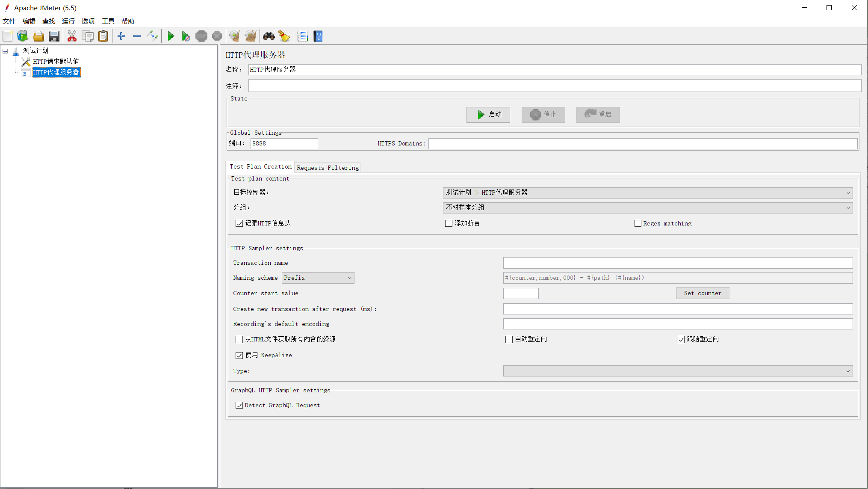Open the 选项 menu
Image resolution: width=868 pixels, height=489 pixels.
88,21
